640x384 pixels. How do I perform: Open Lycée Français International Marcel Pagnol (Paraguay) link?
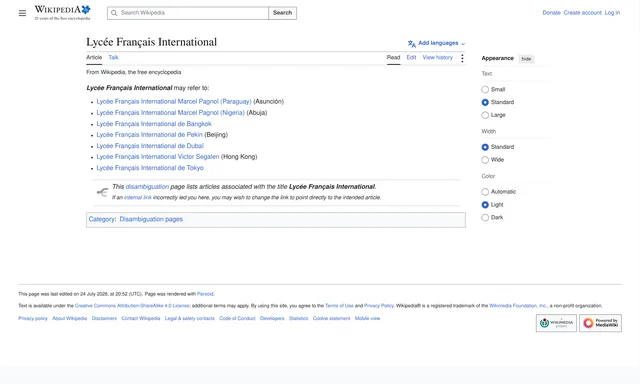pyautogui.click(x=174, y=102)
